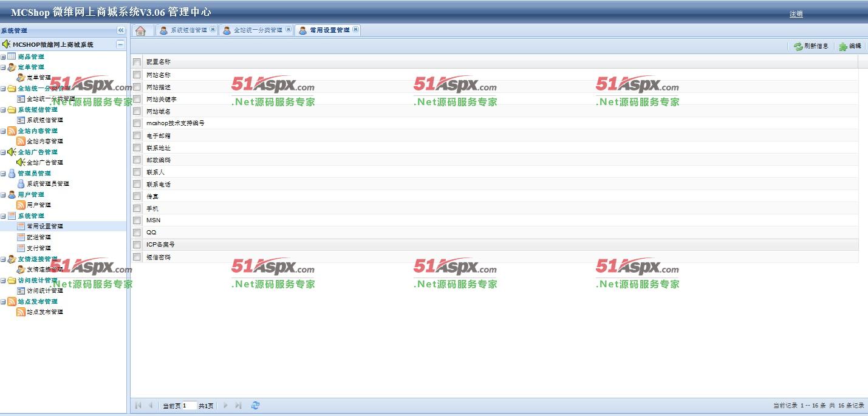Screen dimensions: 868x416
Task: Close the 常用设置管理 tab
Action: (x=355, y=30)
